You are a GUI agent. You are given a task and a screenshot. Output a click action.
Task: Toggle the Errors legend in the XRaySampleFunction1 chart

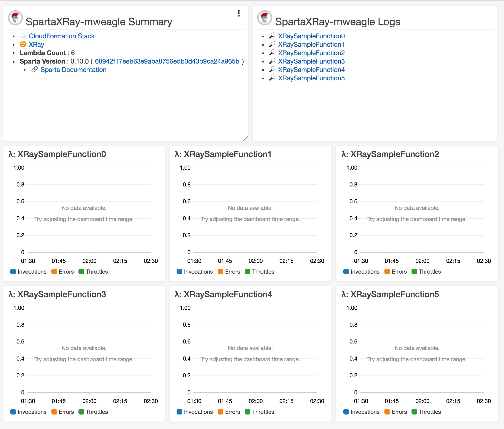[232, 272]
